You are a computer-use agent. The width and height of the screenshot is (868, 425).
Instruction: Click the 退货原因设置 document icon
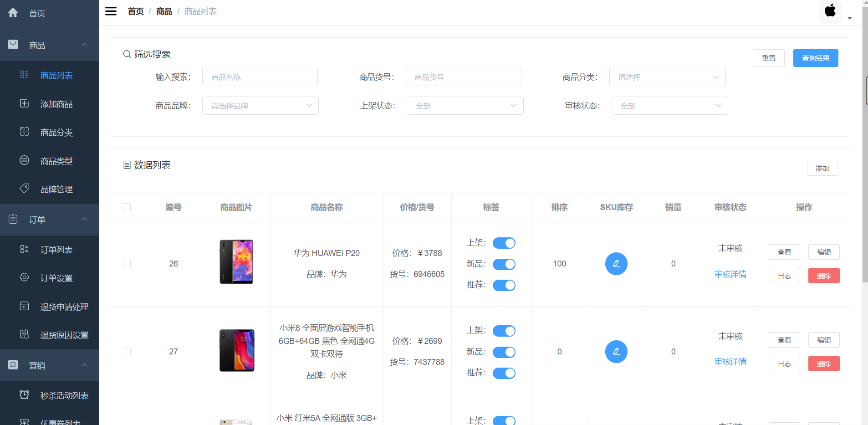[25, 334]
